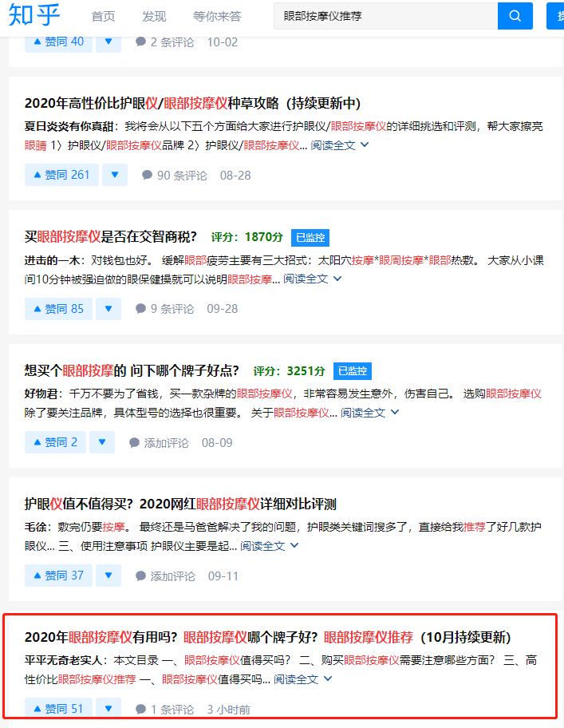This screenshot has height=728, width=564.
Task: Open 9 条评论 comments
Action: tap(164, 309)
